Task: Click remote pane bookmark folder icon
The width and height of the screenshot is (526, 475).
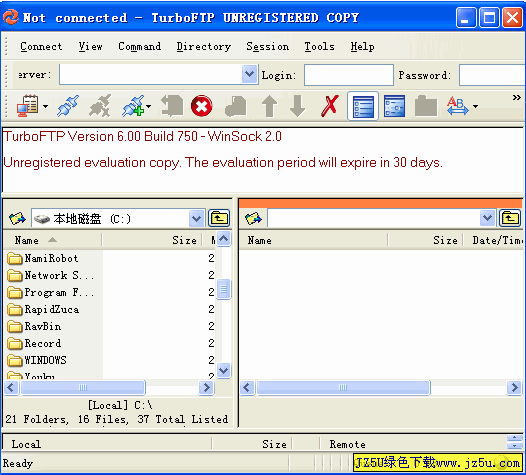Action: [253, 218]
